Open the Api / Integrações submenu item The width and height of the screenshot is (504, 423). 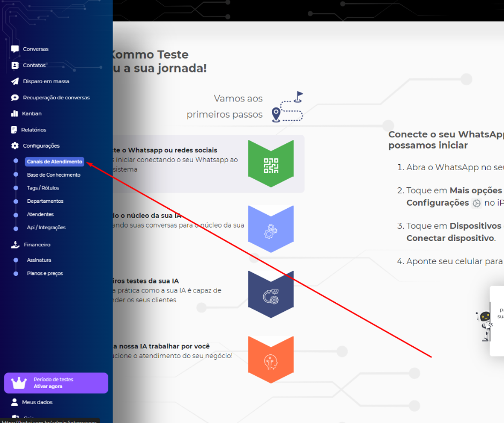[46, 228]
